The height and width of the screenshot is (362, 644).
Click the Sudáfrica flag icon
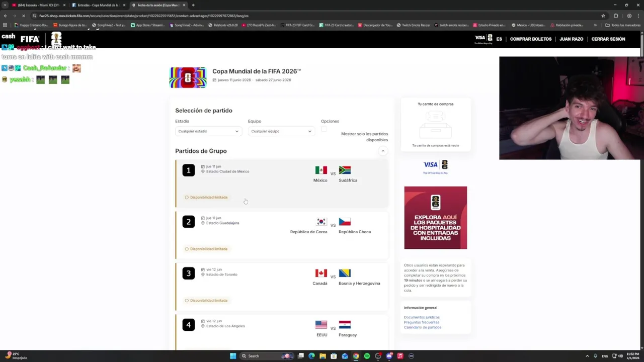click(x=345, y=170)
